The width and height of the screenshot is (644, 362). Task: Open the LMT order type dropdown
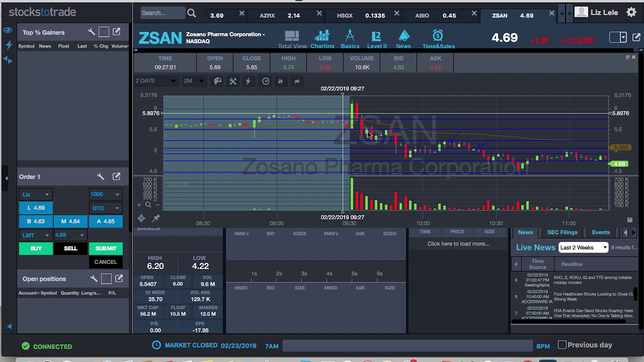pos(35,235)
